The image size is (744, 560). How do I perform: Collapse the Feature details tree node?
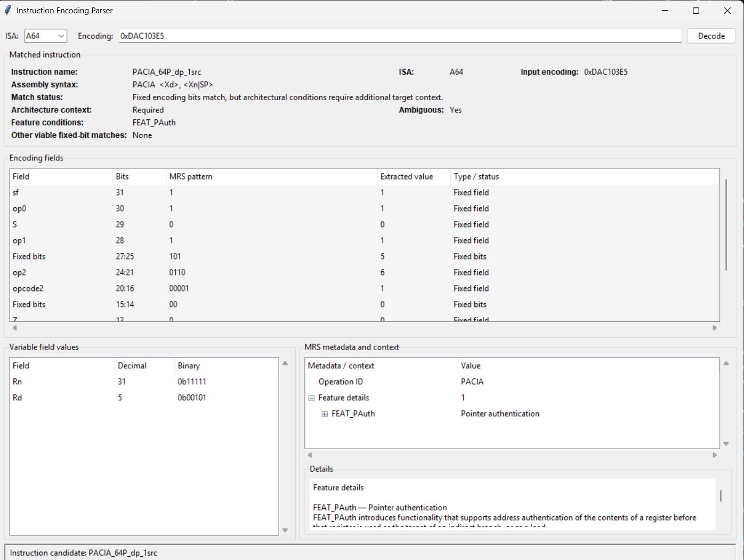pos(311,398)
